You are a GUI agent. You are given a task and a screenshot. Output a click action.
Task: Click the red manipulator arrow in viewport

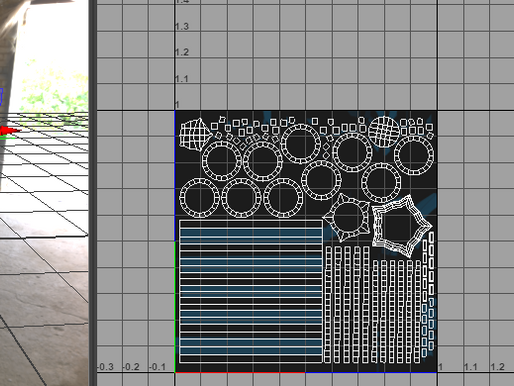(9, 130)
